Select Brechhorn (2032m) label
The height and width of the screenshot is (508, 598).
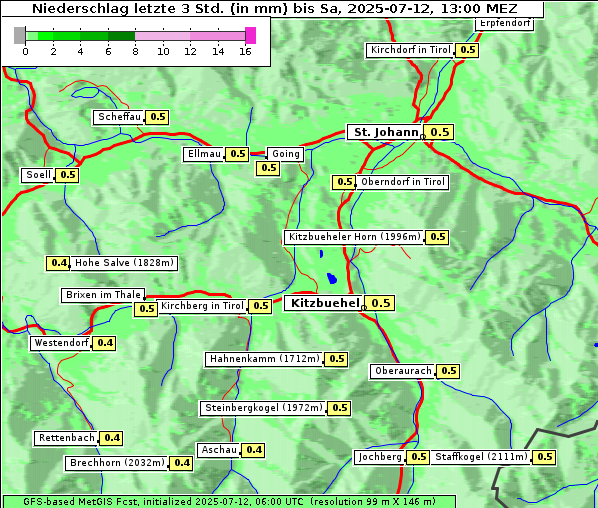pyautogui.click(x=117, y=463)
